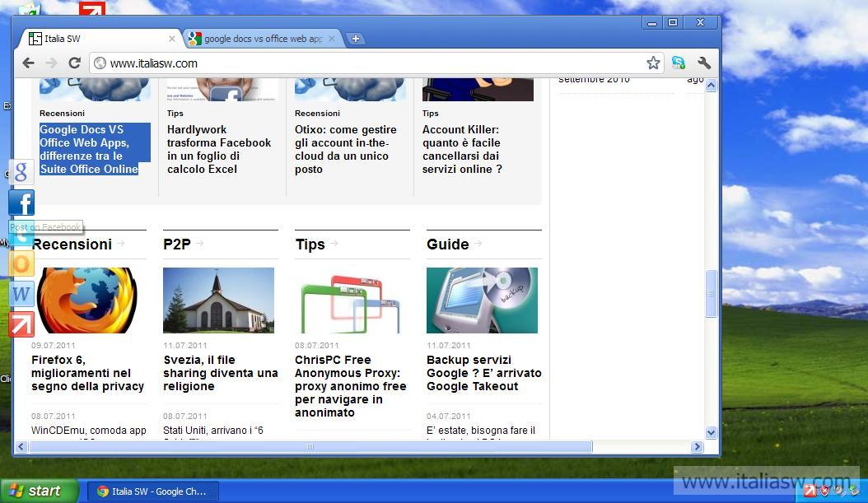The image size is (868, 503).
Task: Open the Chrome wrench menu
Action: pyautogui.click(x=704, y=63)
